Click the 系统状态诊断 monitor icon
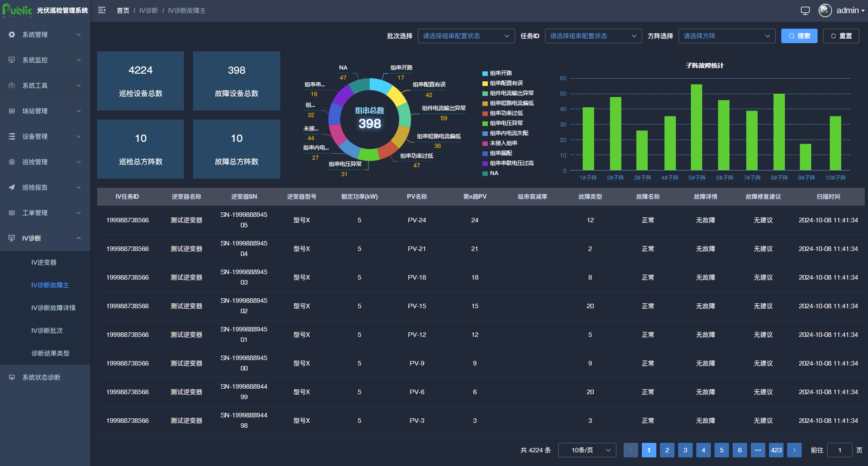 point(12,377)
